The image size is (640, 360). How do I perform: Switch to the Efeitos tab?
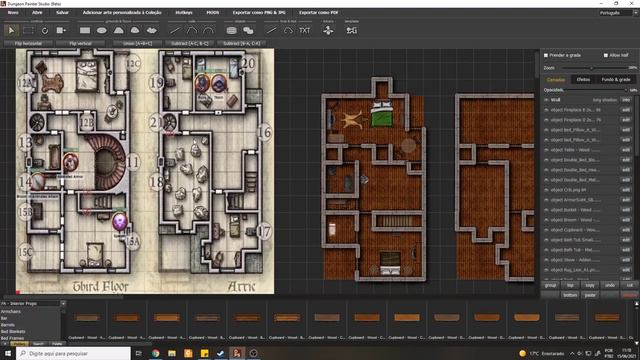583,80
